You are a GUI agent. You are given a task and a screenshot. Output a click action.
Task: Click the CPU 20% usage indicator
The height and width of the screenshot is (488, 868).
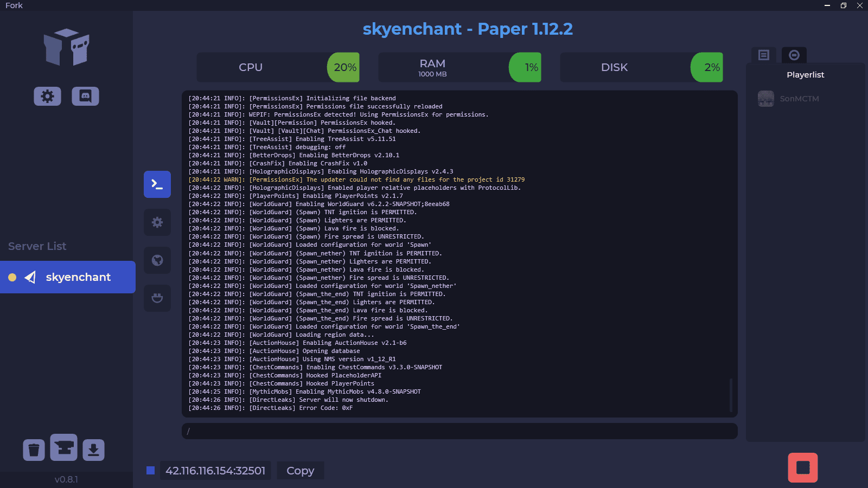tap(343, 67)
